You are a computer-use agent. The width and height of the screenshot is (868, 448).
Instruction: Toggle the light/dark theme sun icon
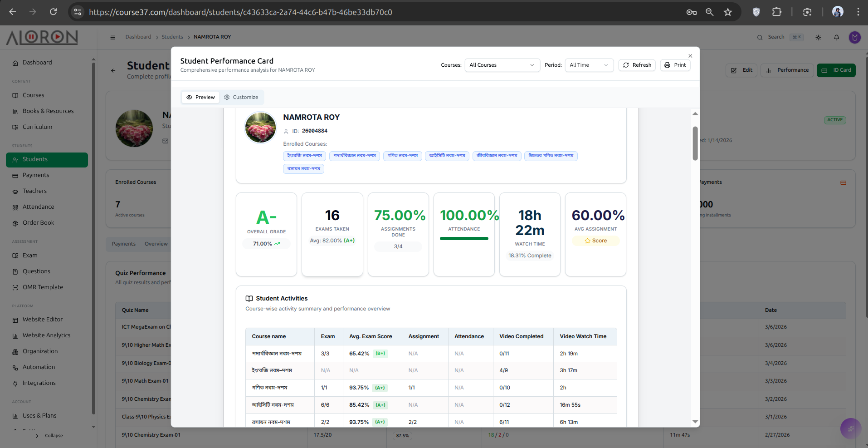coord(818,37)
